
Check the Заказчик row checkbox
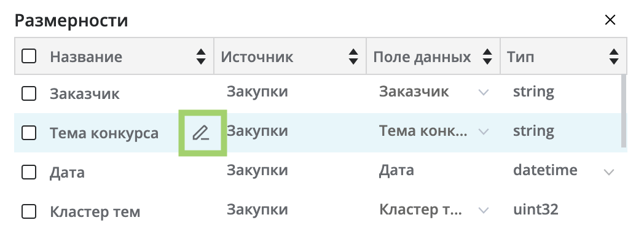point(29,93)
